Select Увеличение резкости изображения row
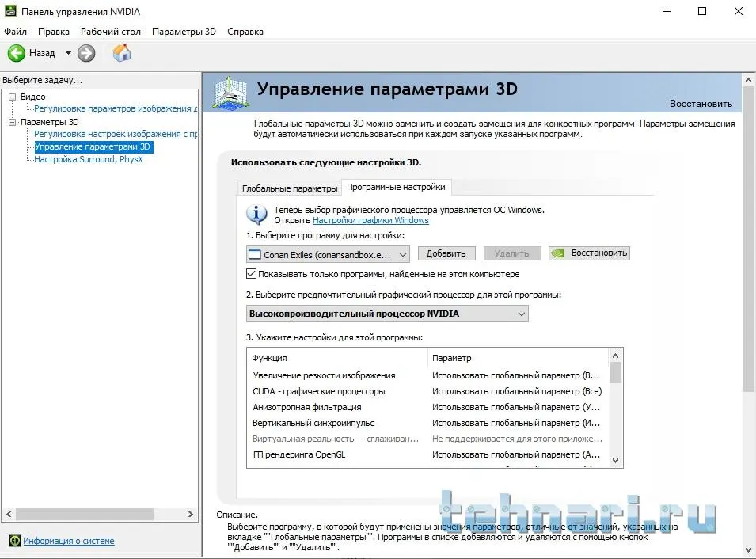This screenshot has height=559, width=756. (x=427, y=375)
